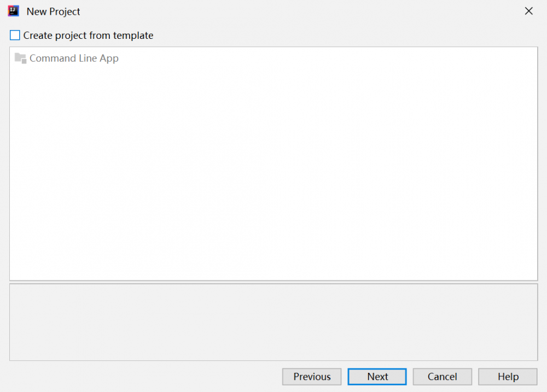Cancel the new project wizard
547x392 pixels.
click(x=442, y=377)
